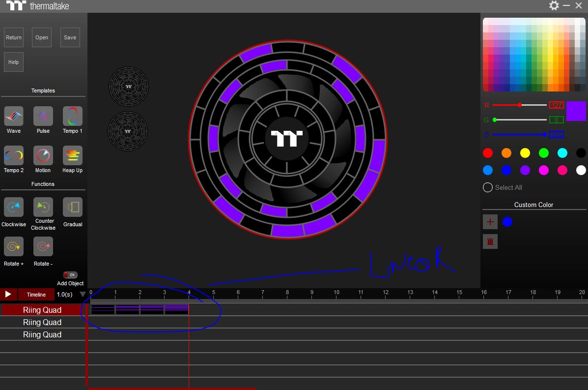Click the Clockwise function icon
The width and height of the screenshot is (588, 390).
click(14, 208)
